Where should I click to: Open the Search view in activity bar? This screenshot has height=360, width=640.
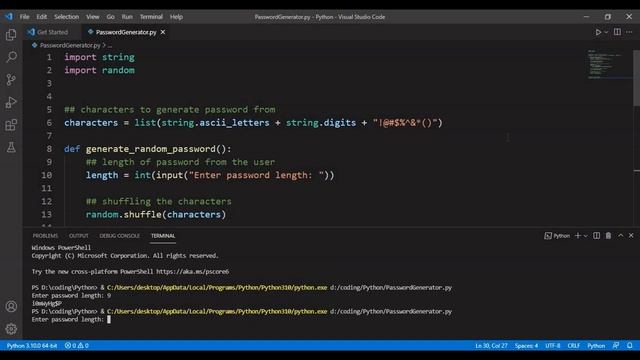pyautogui.click(x=11, y=57)
